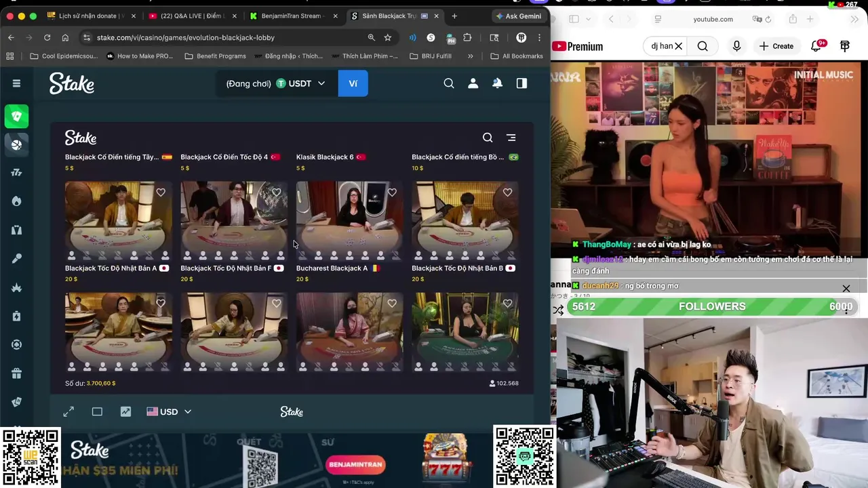The image size is (868, 488).
Task: Click YouTube Create button
Action: coord(776,46)
